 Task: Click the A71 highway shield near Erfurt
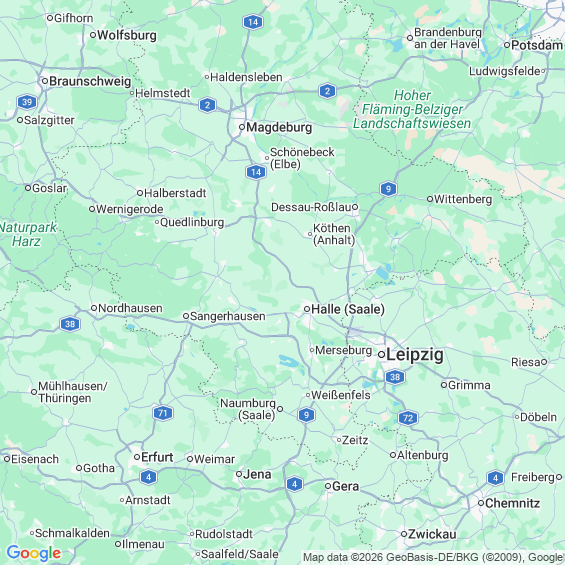pyautogui.click(x=163, y=413)
